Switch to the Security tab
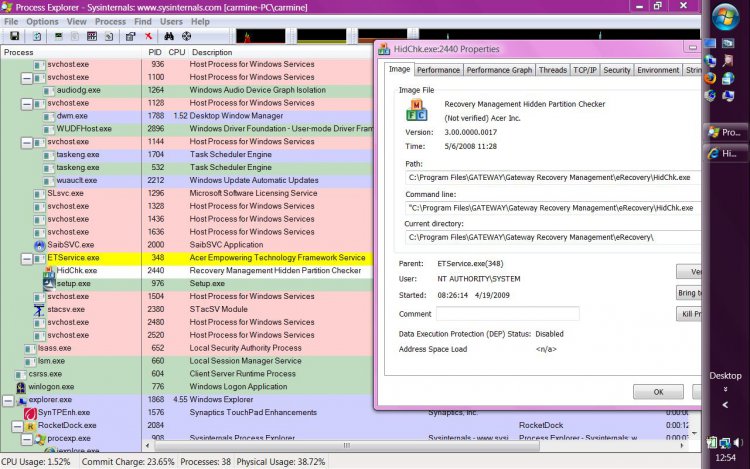Viewport: 750px width, 469px height. point(617,70)
